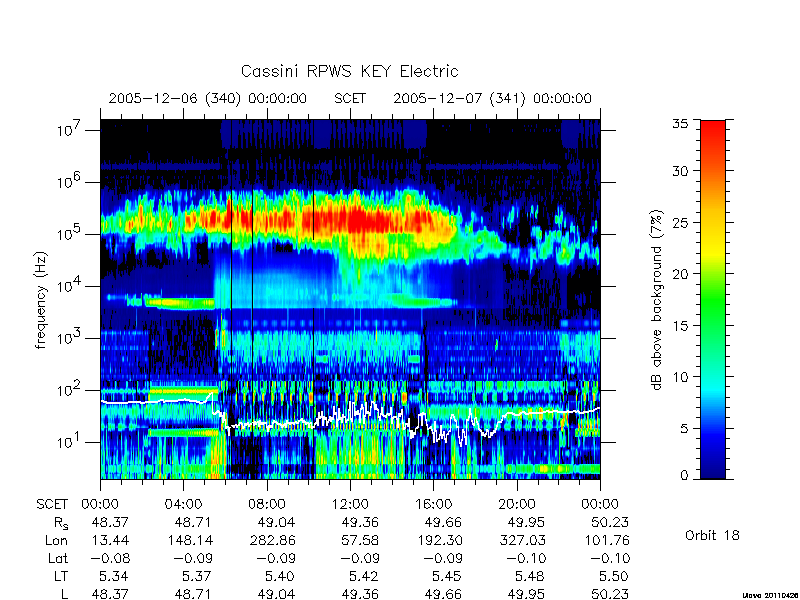Viewport: 800px width, 600px height.
Task: Click the Lon value '192.30'
Action: pyautogui.click(x=441, y=540)
